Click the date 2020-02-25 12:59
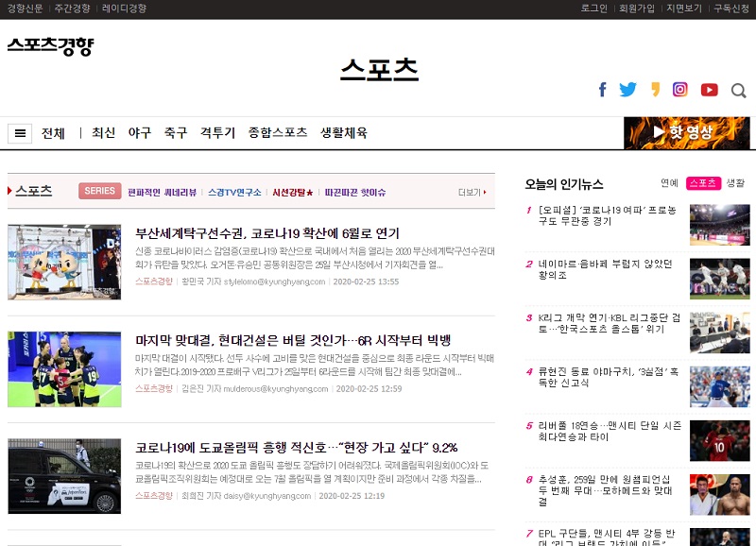Screen dimensions: 756x546 coord(369,388)
